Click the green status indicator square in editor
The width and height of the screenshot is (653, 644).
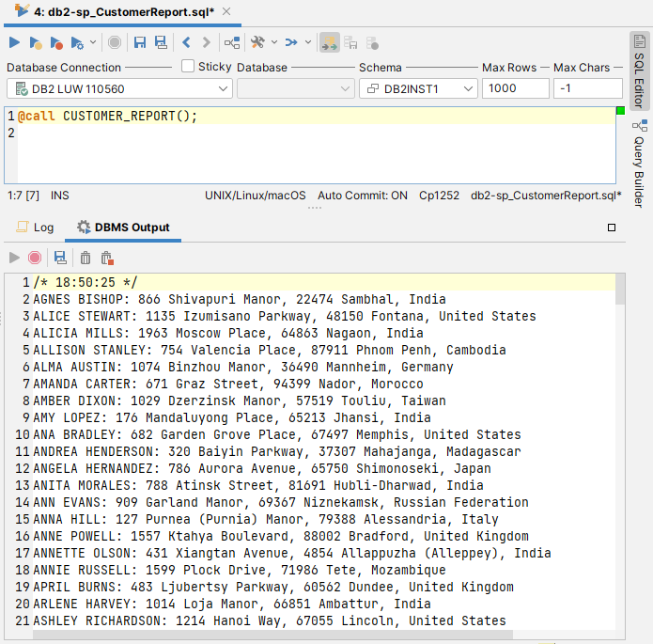pos(620,110)
